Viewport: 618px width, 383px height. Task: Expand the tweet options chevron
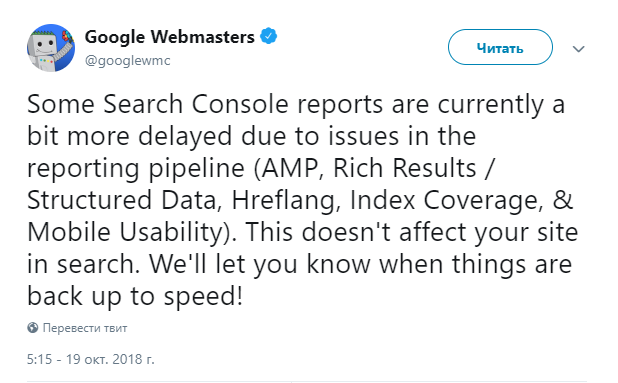coord(579,49)
